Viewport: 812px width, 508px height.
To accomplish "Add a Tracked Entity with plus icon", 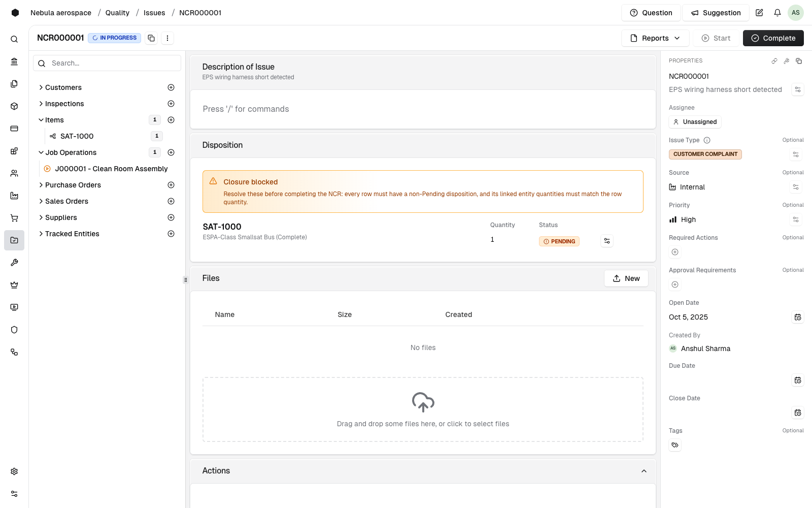I will 171,234.
